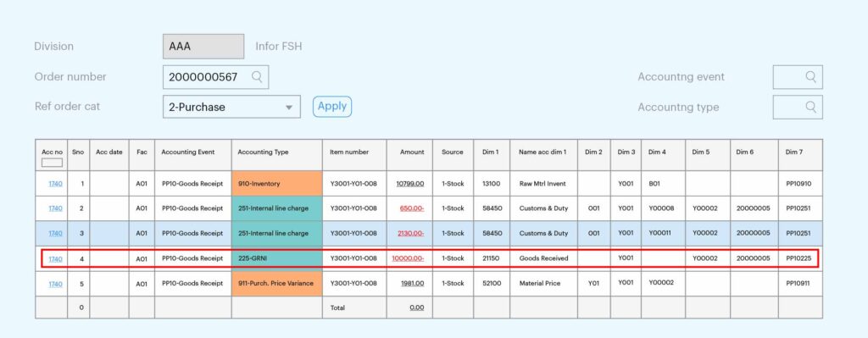Click the amount 2130.00-
Image resolution: width=868 pixels, height=338 pixels.
click(x=411, y=234)
